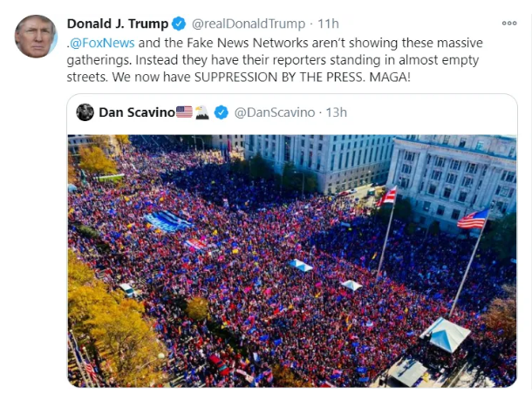Click the Dan Scavino display name

tap(137, 112)
